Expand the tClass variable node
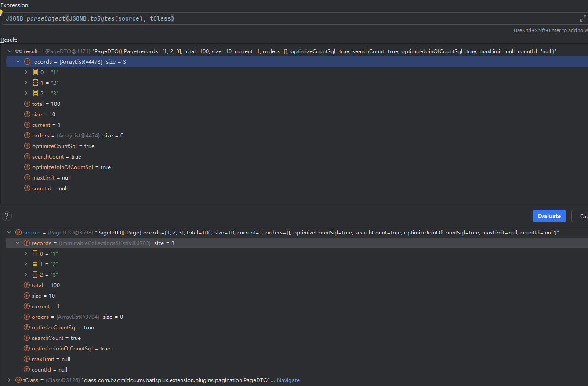 tap(9, 380)
